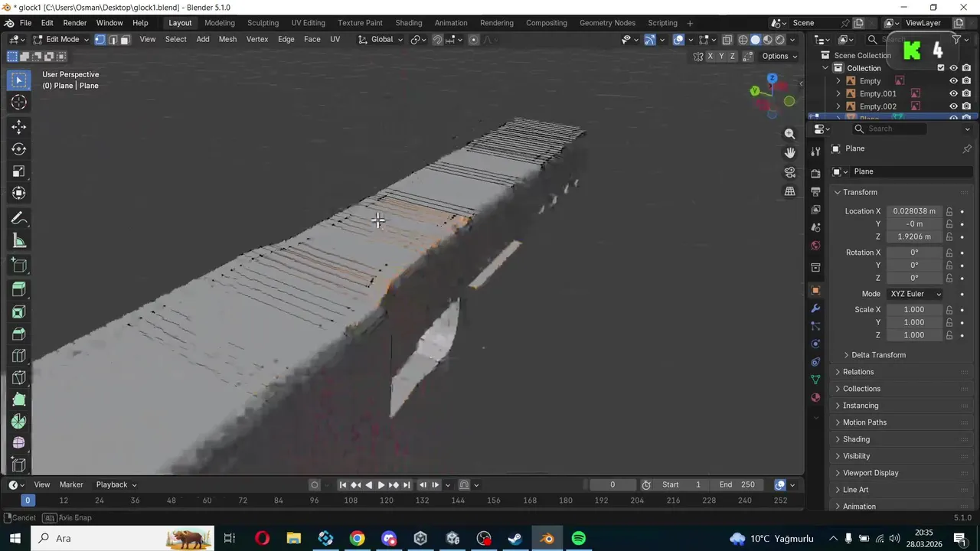Image resolution: width=980 pixels, height=551 pixels.
Task: Toggle snapping magnet in header
Action: coord(437,40)
